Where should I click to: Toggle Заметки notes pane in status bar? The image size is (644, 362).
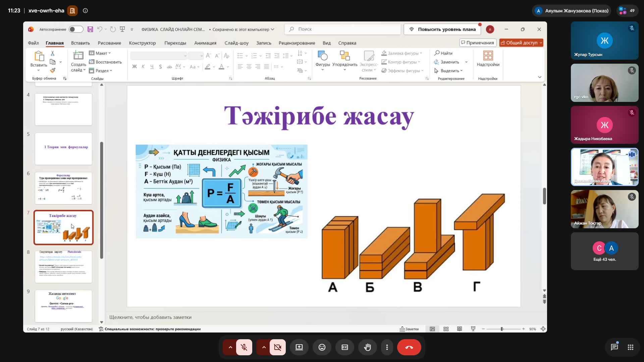(x=409, y=329)
